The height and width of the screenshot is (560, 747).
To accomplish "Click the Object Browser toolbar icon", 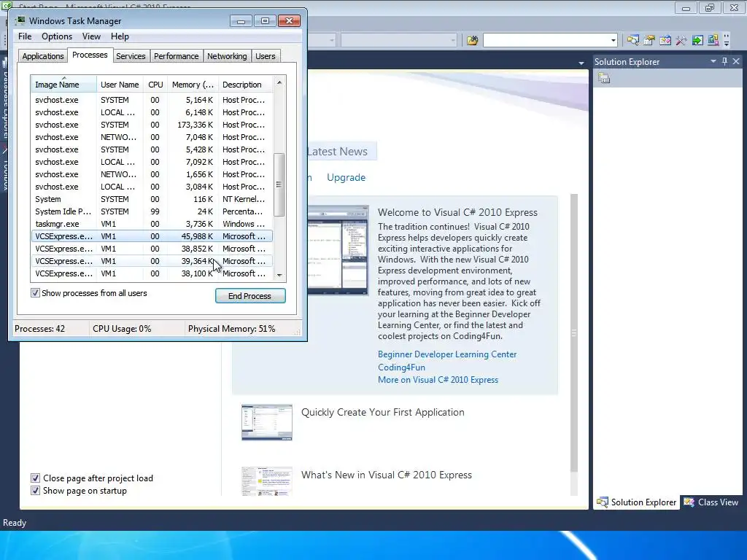I will (x=665, y=41).
